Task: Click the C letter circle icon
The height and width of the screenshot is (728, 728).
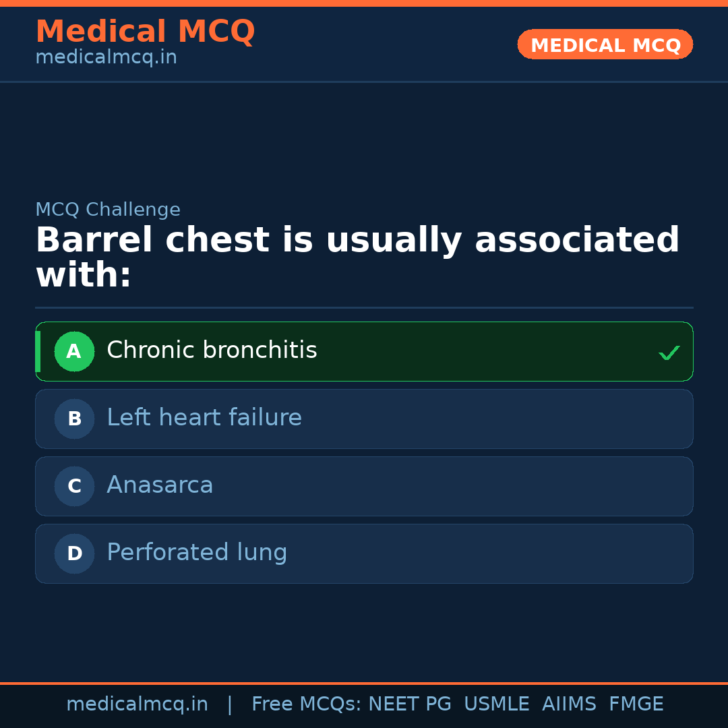Action: click(x=74, y=486)
